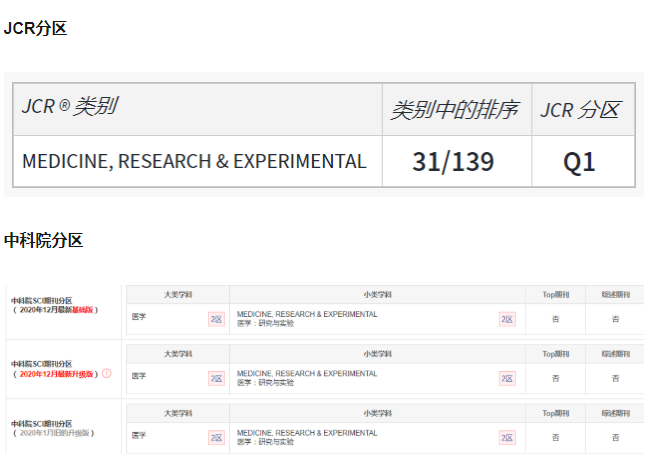Click the JCR ® 类别 column header

70,106
